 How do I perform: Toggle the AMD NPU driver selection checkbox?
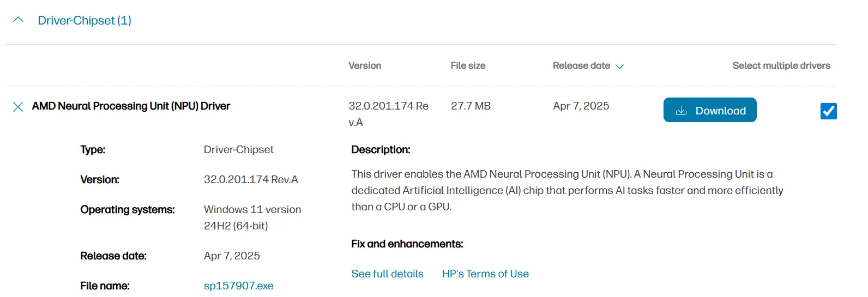click(x=828, y=111)
